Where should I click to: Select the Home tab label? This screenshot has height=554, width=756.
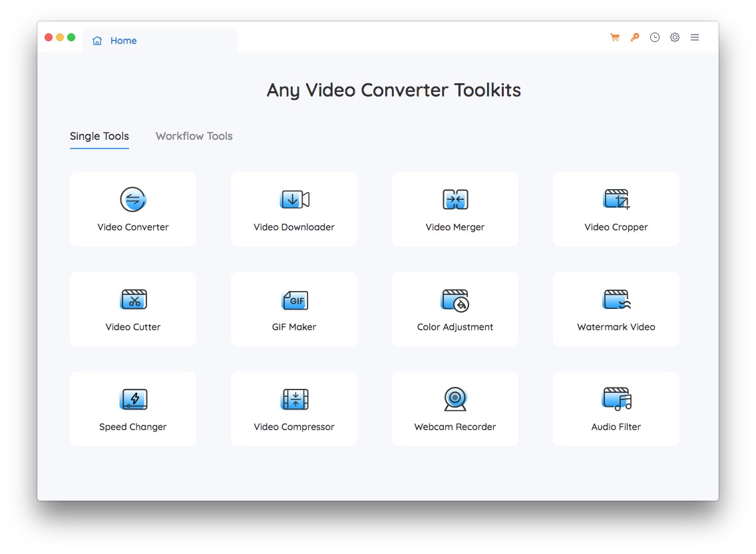pos(123,41)
